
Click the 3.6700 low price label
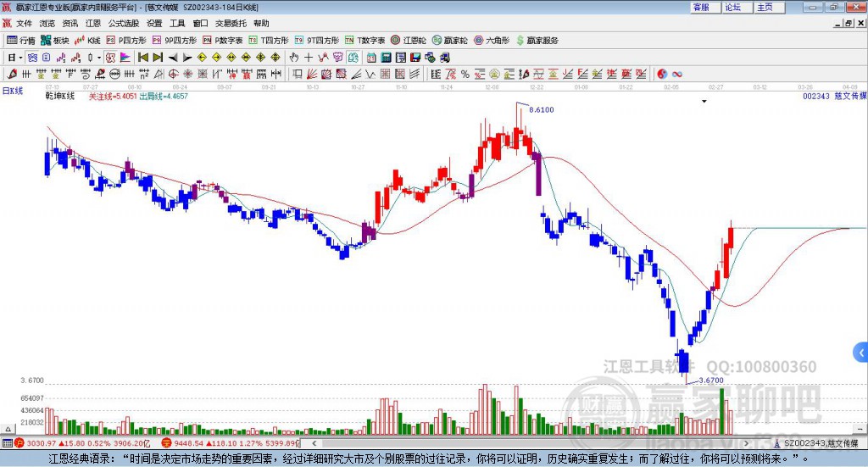coord(711,381)
